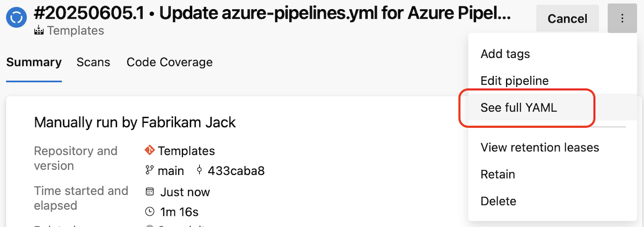Open the more actions ellipsis menu
This screenshot has height=227, width=644.
622,19
